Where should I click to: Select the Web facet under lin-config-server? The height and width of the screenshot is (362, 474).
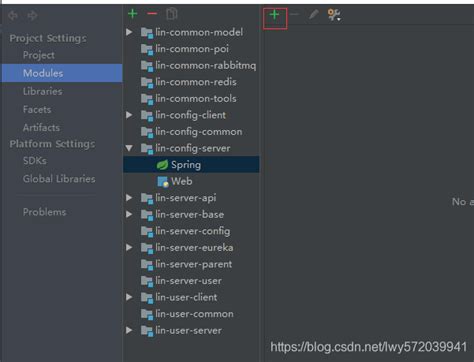tap(182, 181)
